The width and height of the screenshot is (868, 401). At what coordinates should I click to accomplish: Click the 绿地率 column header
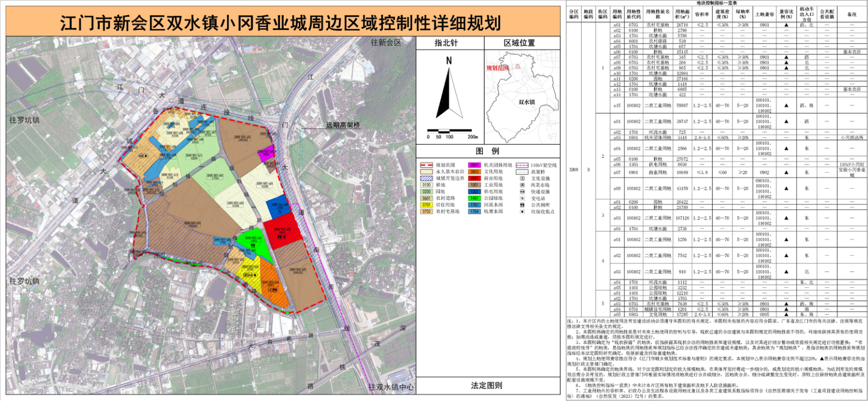(x=742, y=14)
